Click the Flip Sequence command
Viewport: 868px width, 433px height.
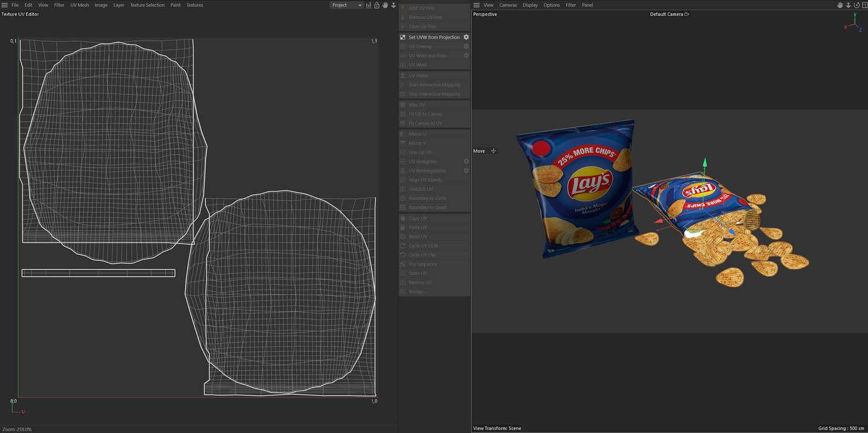point(434,264)
